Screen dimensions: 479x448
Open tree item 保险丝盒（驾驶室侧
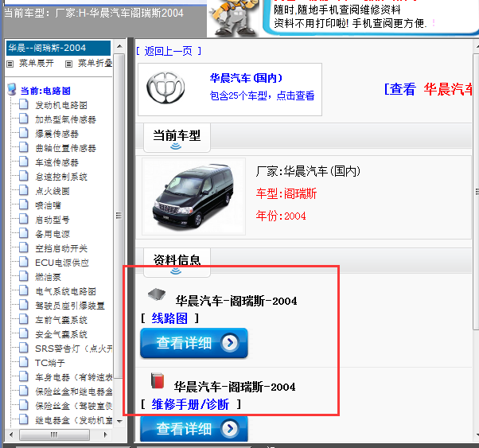pos(74,406)
